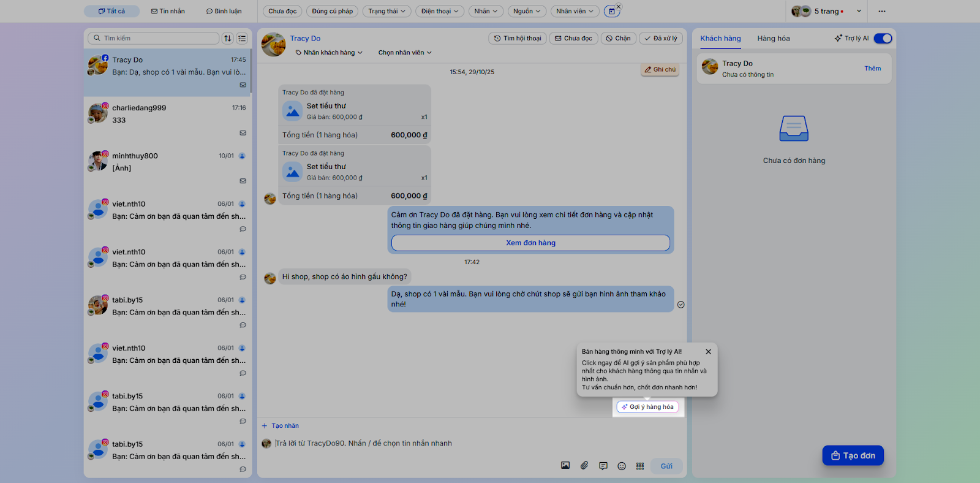Click the grid apps icon beside Gửi

pyautogui.click(x=640, y=466)
